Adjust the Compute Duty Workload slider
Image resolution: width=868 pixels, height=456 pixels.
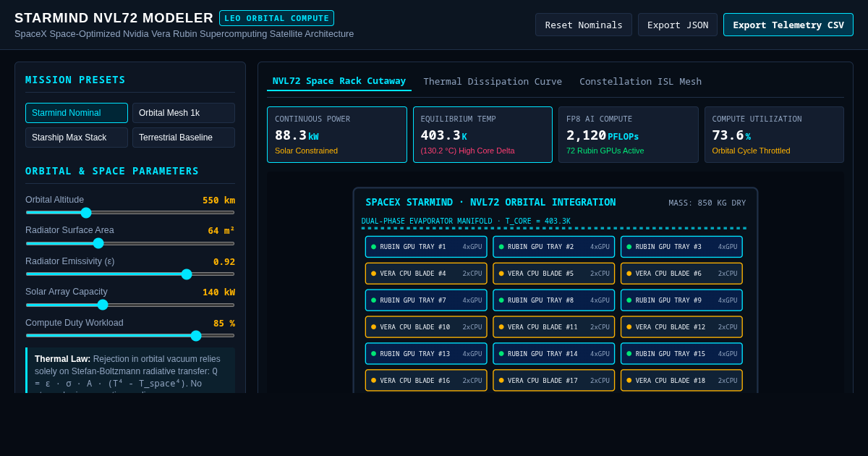[130, 336]
